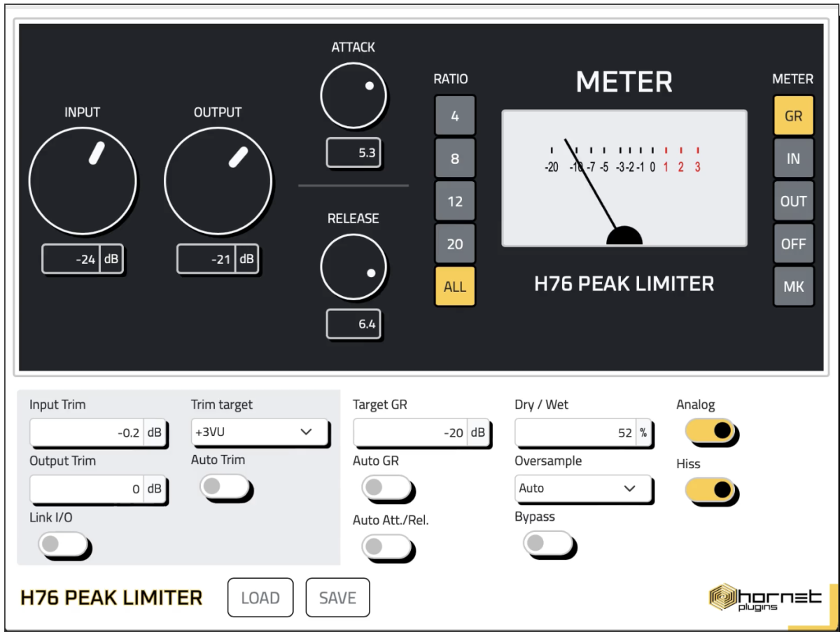Select the ALL ratio button

coord(455,287)
